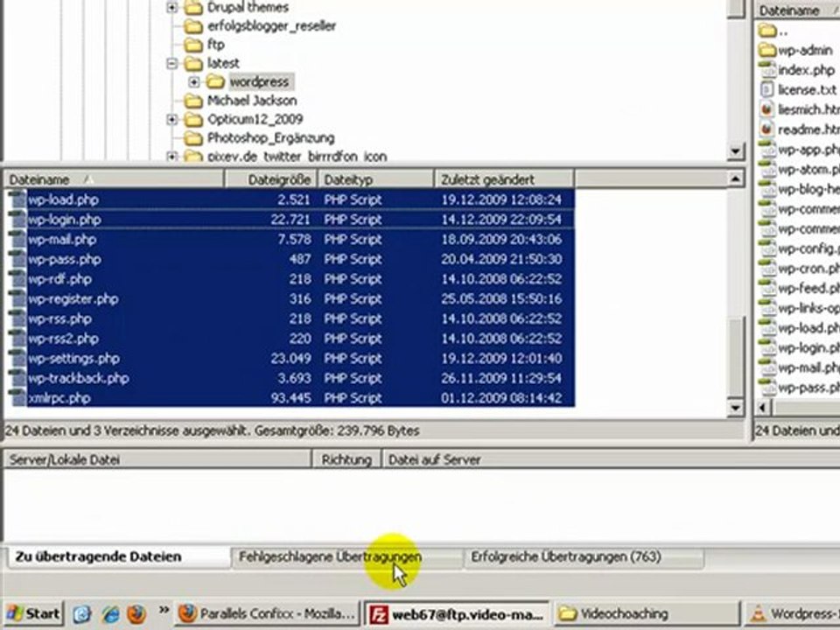
Task: Click the wp-trackback.php file icon
Action: click(17, 378)
